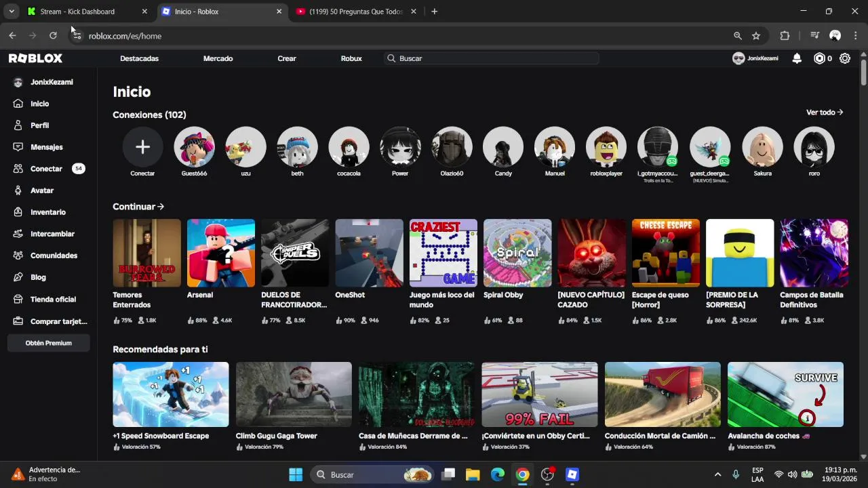Viewport: 868px width, 488px height.
Task: Open the Climb Gugu Gaga Tower thumbnail
Action: coord(294,394)
